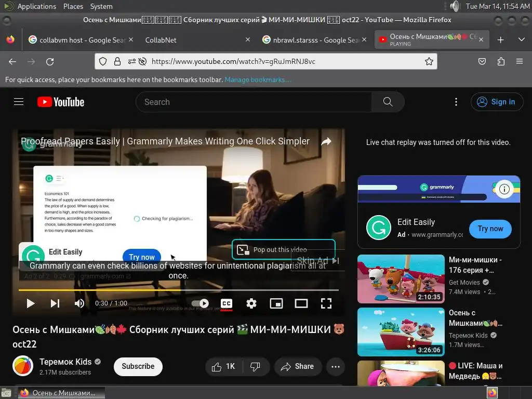Open Save to Pocket icon
This screenshot has height=399, width=532.
pyautogui.click(x=482, y=61)
